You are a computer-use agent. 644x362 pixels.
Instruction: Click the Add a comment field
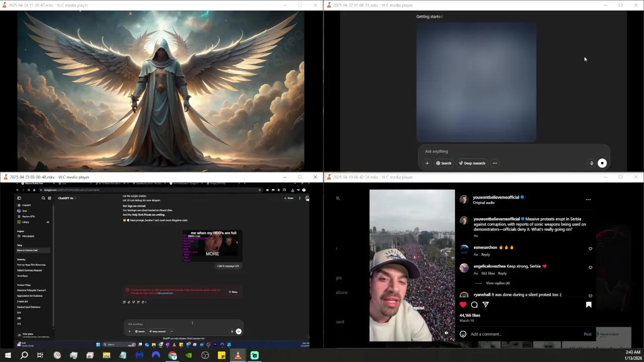pos(523,334)
